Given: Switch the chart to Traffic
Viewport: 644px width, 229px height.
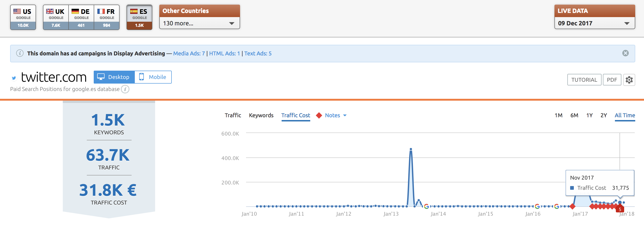Looking at the screenshot, I should (233, 115).
